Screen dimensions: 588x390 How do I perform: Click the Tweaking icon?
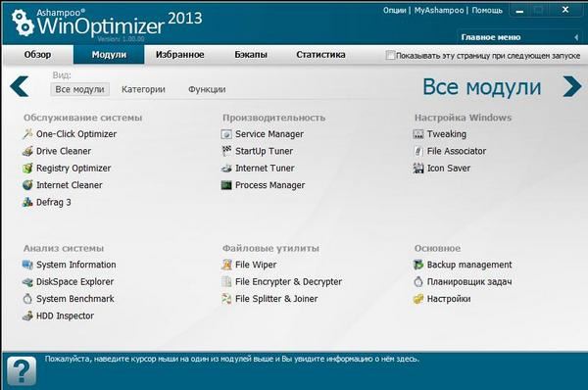[418, 134]
